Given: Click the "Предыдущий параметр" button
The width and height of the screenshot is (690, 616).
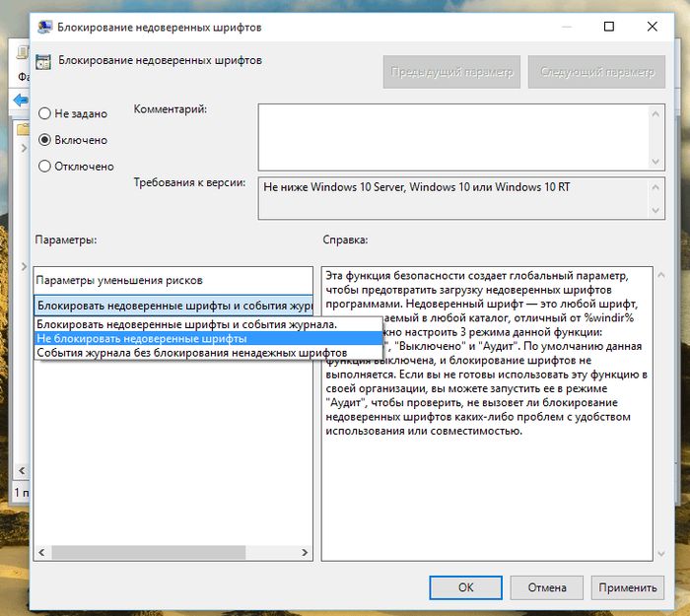Looking at the screenshot, I should click(451, 72).
